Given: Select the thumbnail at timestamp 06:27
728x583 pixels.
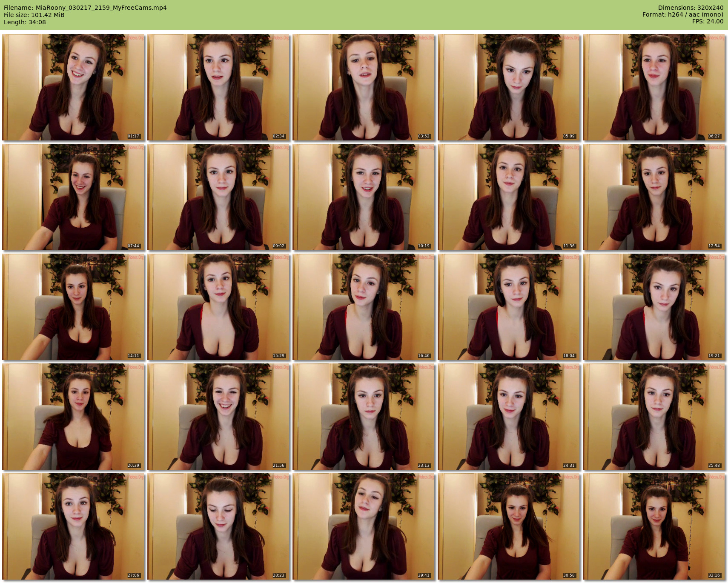Looking at the screenshot, I should [x=654, y=87].
